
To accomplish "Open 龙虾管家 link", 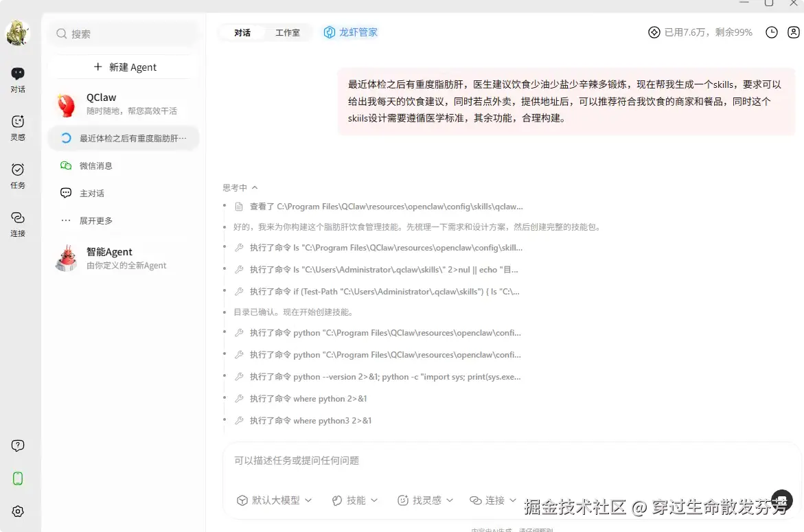I will 351,32.
